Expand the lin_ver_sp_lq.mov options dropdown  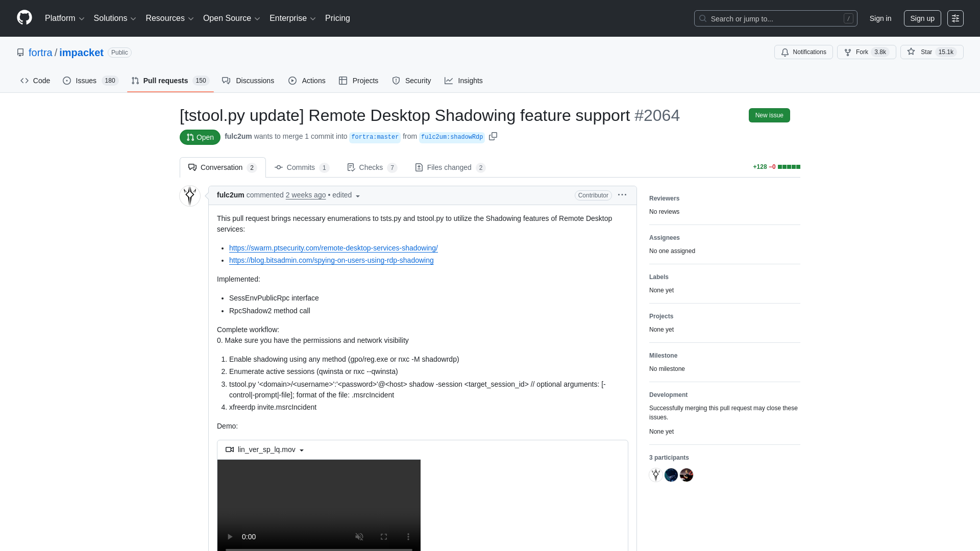pyautogui.click(x=302, y=450)
